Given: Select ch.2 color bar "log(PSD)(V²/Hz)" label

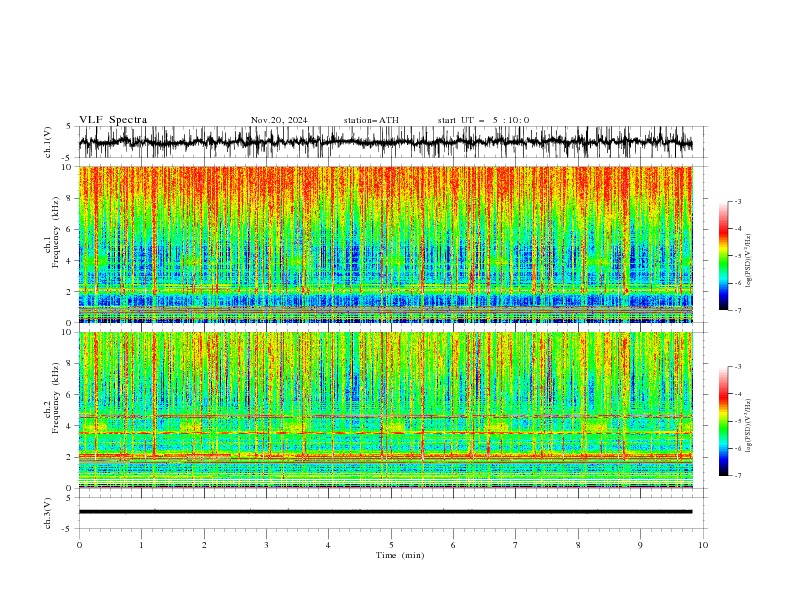Looking at the screenshot, I should [x=748, y=426].
